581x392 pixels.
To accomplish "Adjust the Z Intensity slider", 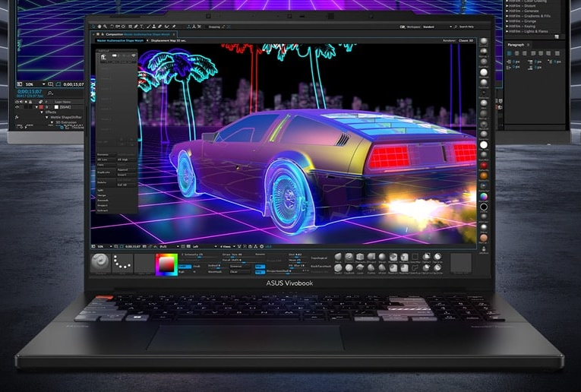I will coord(199,257).
